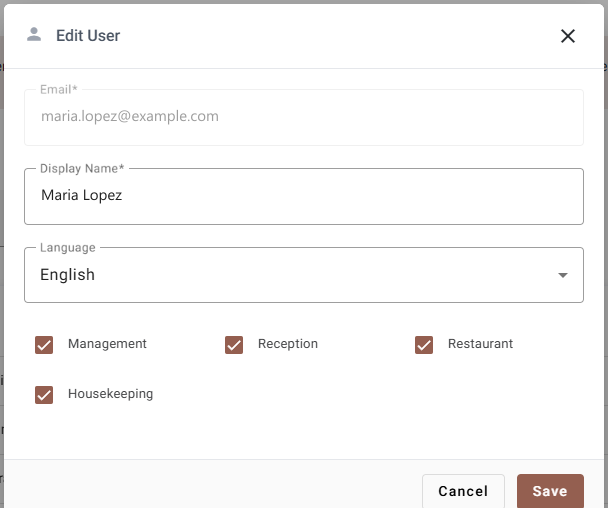Click the Language dropdown arrow
The height and width of the screenshot is (508, 608).
[x=563, y=275]
